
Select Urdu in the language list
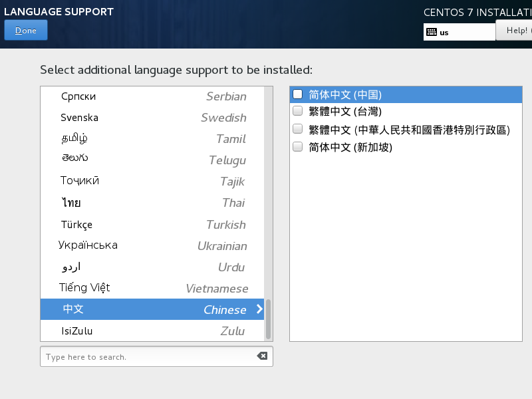tap(152, 267)
